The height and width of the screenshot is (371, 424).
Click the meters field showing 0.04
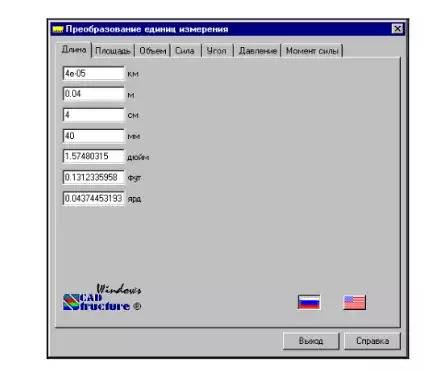[93, 94]
